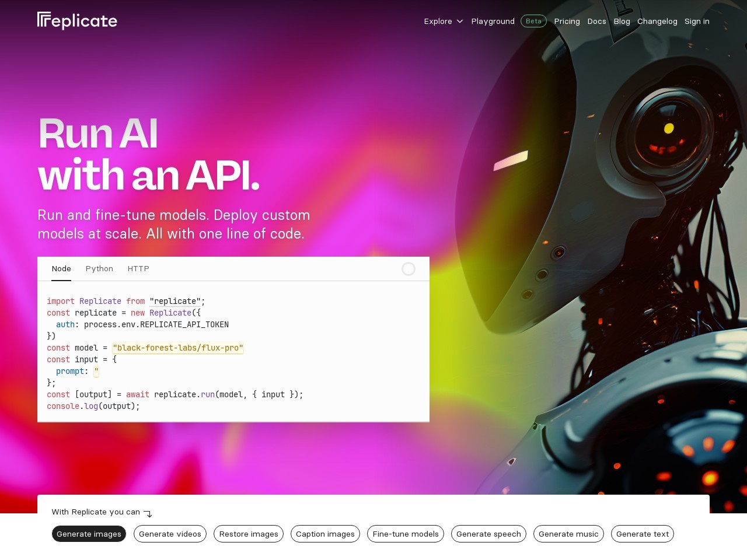Open the Changelog page
This screenshot has height=560, width=747.
pyautogui.click(x=657, y=22)
